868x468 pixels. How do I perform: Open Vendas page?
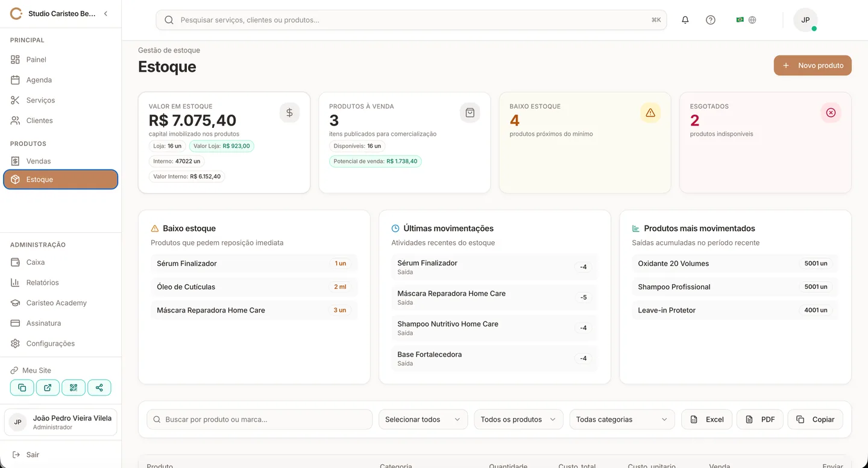tap(61, 161)
